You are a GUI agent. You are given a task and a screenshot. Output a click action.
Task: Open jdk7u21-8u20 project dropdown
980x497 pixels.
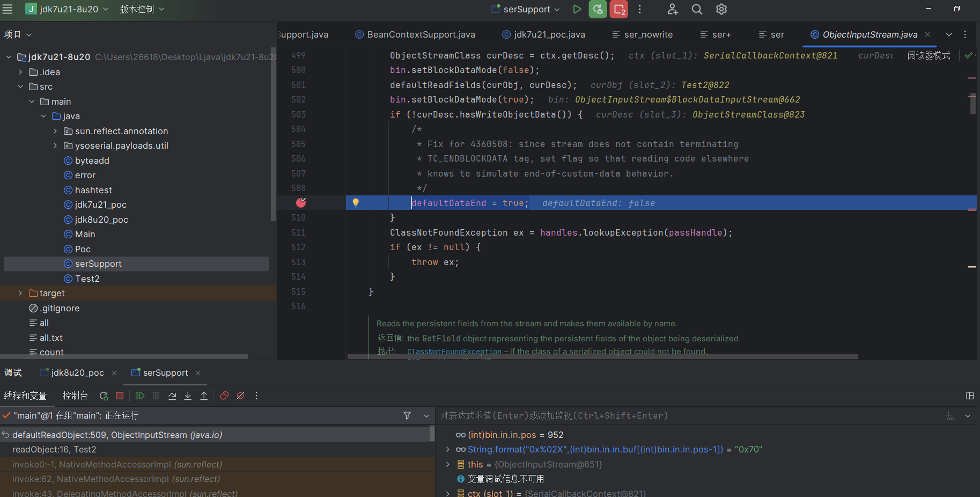coord(68,9)
